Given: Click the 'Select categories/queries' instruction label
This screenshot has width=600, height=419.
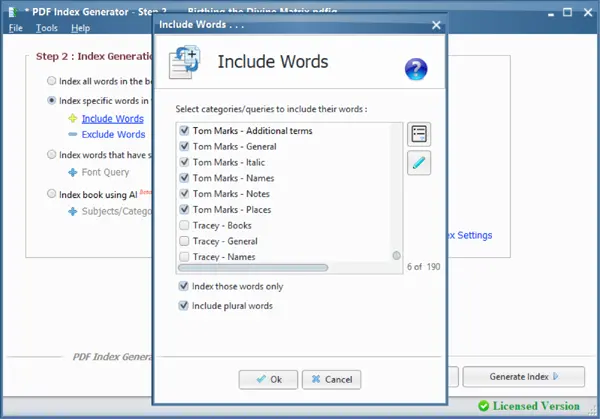Looking at the screenshot, I should click(271, 109).
